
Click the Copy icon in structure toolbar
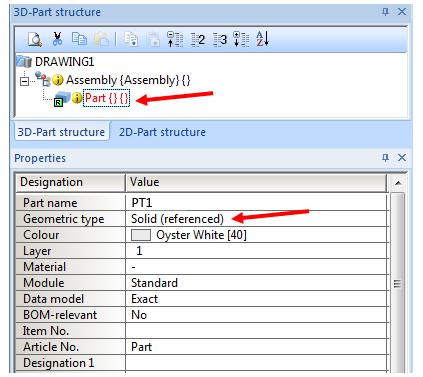click(x=79, y=39)
